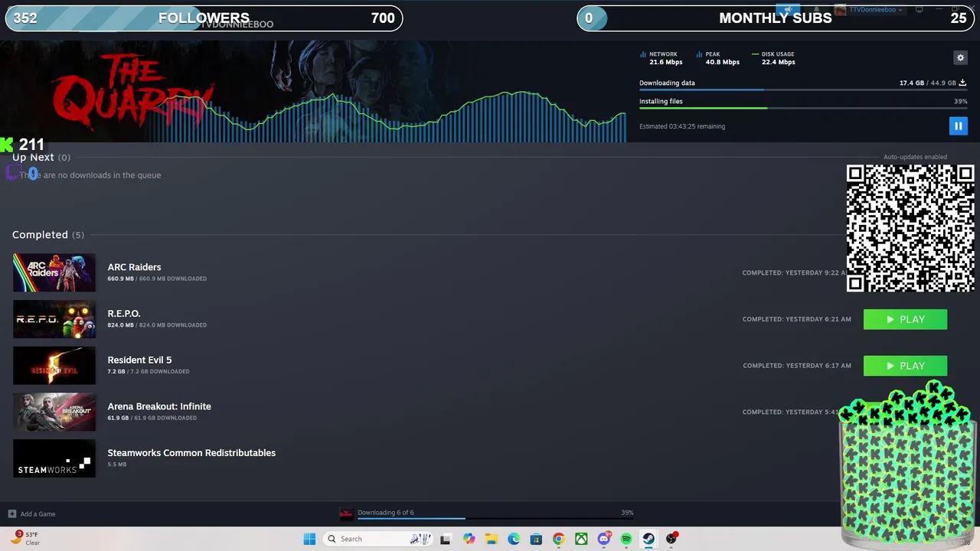Select the ARC Raiders title
Image resolution: width=980 pixels, height=551 pixels.
pos(134,267)
